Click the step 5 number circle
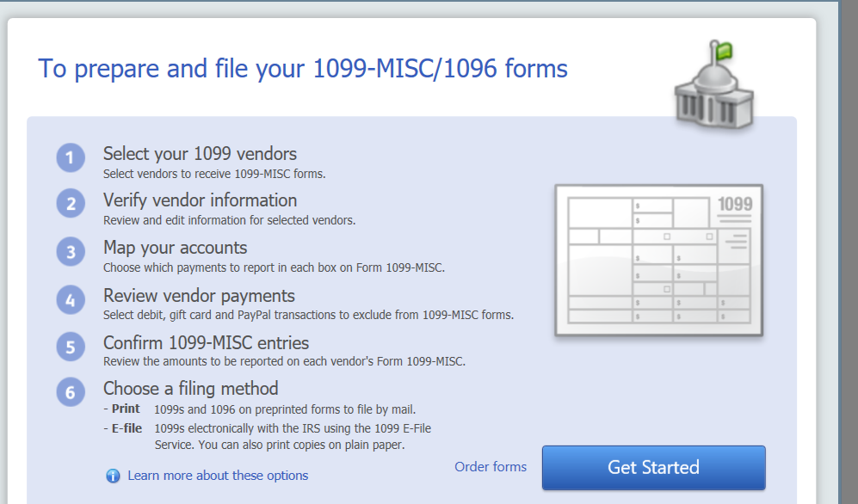 click(71, 347)
